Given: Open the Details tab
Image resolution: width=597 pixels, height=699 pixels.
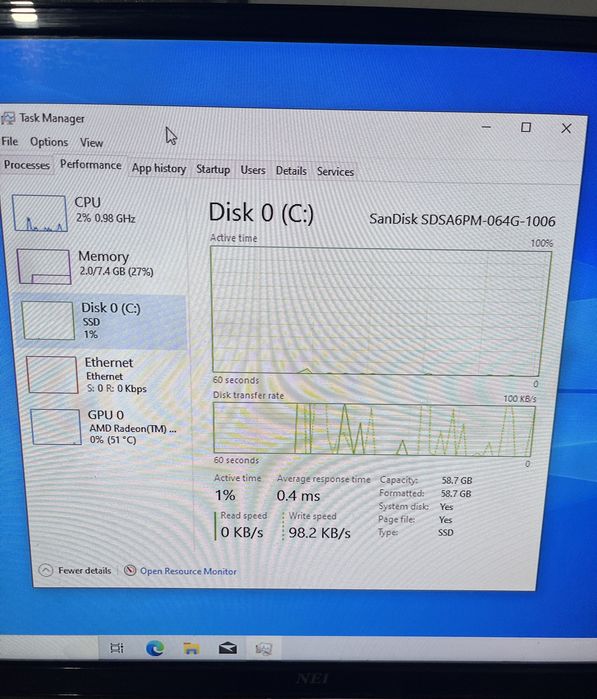Looking at the screenshot, I should (291, 171).
